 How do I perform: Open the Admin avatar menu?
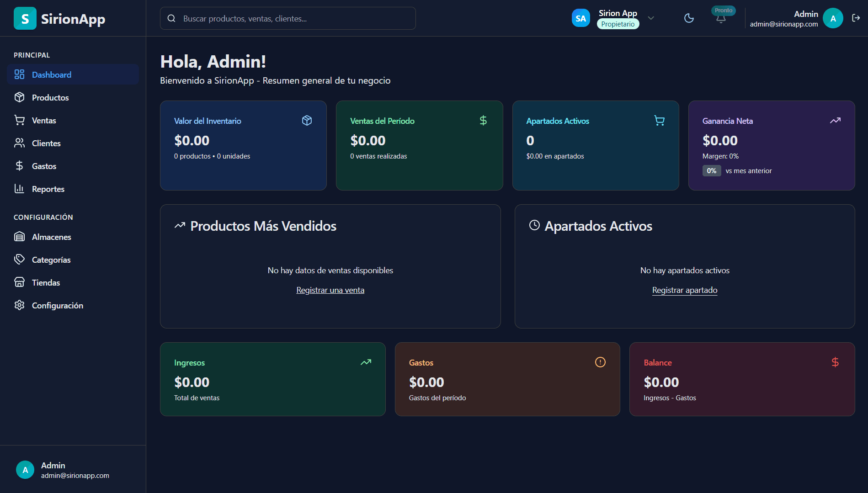click(833, 18)
